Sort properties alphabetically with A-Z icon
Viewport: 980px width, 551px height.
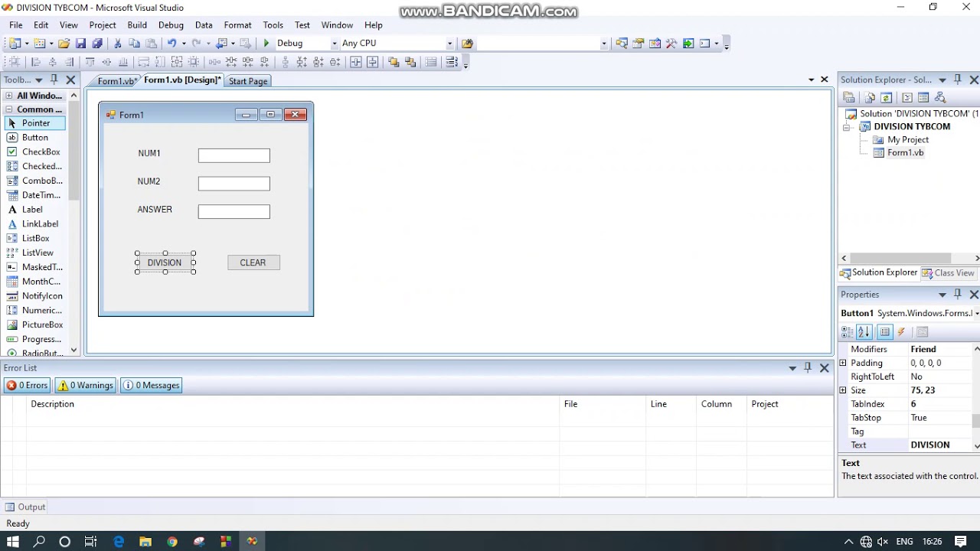(x=864, y=332)
